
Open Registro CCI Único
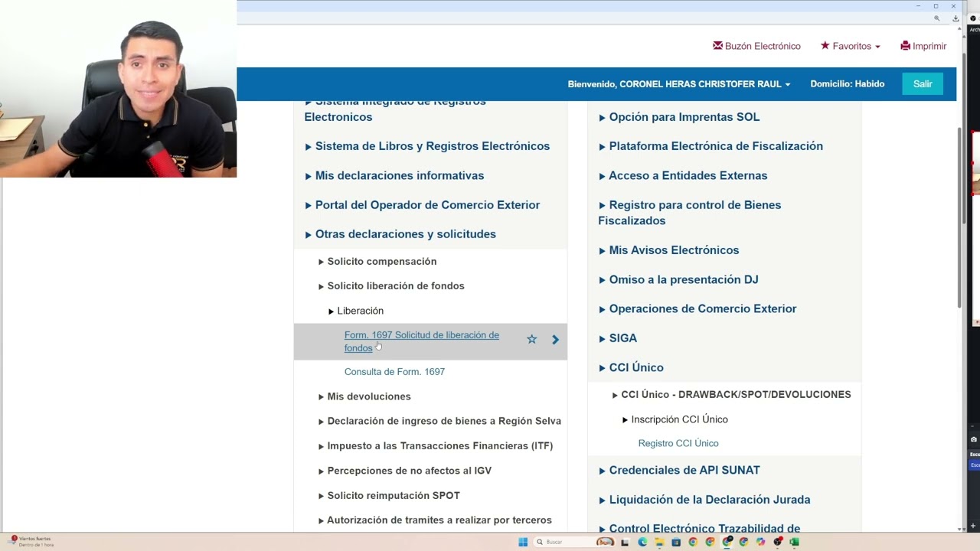pyautogui.click(x=678, y=443)
